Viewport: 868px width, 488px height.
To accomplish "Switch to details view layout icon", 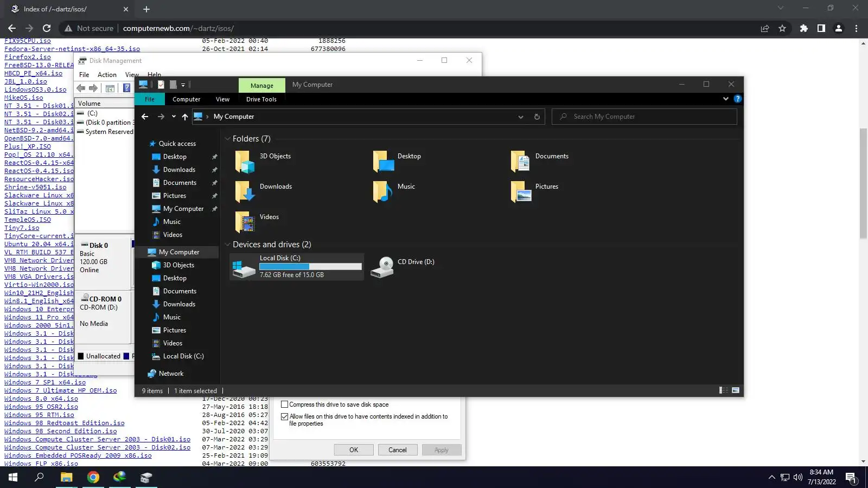I will click(x=724, y=390).
